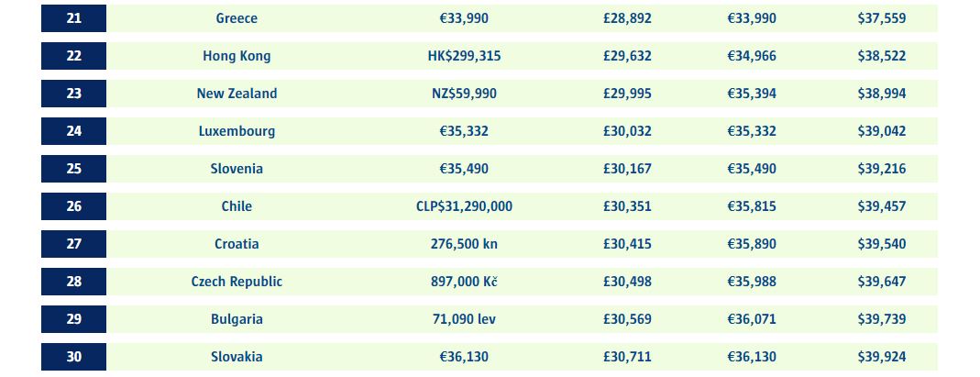This screenshot has width=980, height=377.
Task: Click the NZ$59,990 price cell
Action: click(x=464, y=94)
